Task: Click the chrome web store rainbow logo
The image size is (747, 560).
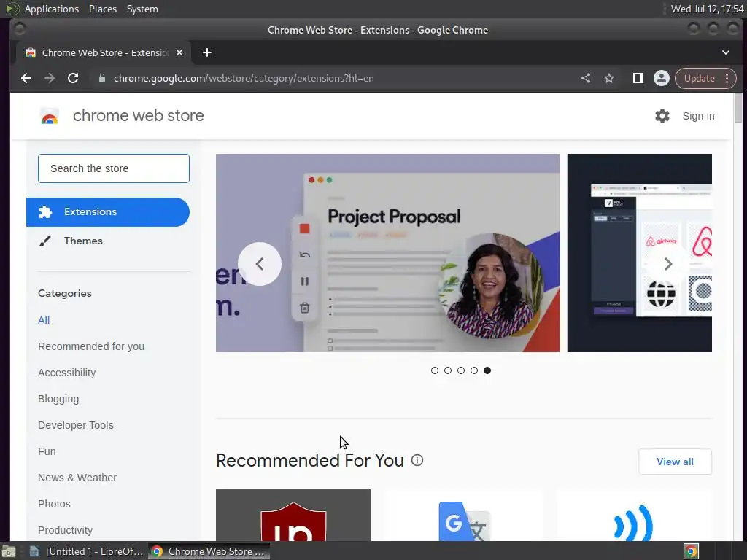Action: (x=50, y=116)
